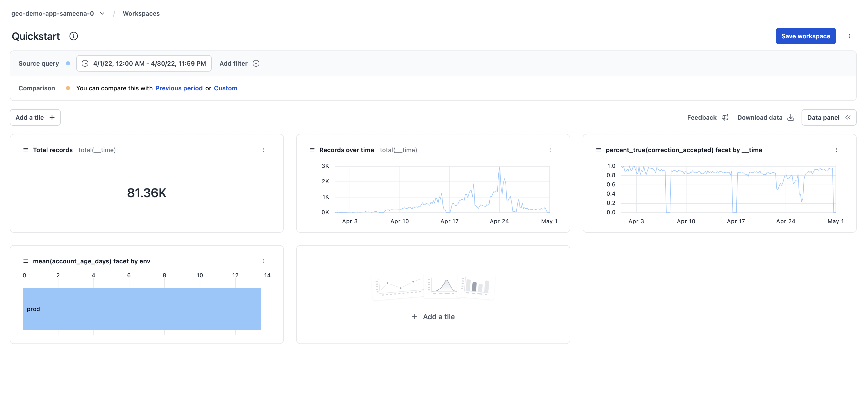Click the Download data icon
The width and height of the screenshot is (868, 397).
coord(791,117)
